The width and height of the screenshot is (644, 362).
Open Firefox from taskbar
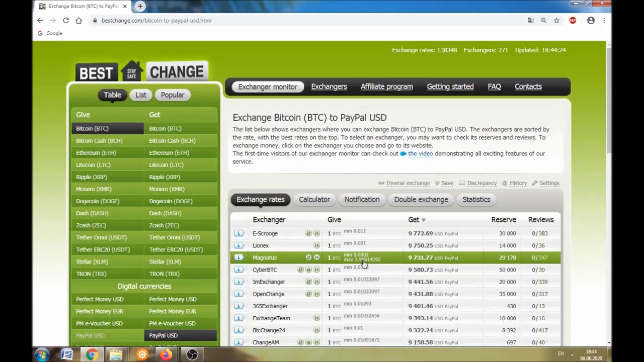[x=166, y=354]
